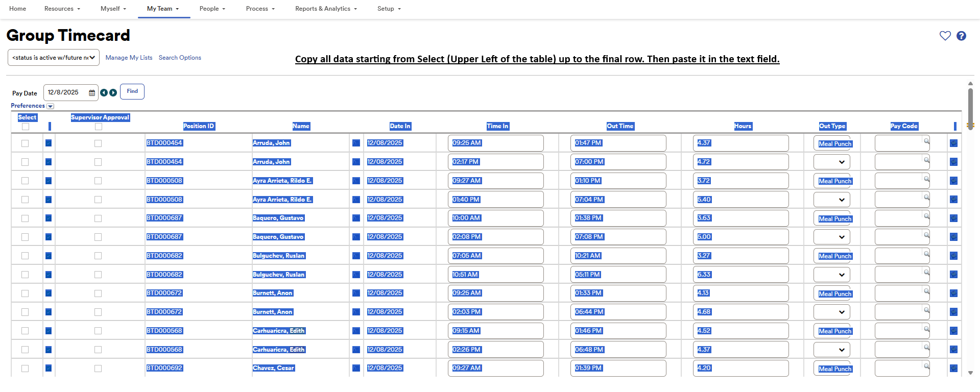
Task: Open the Manage My Lists link
Action: pos(129,58)
